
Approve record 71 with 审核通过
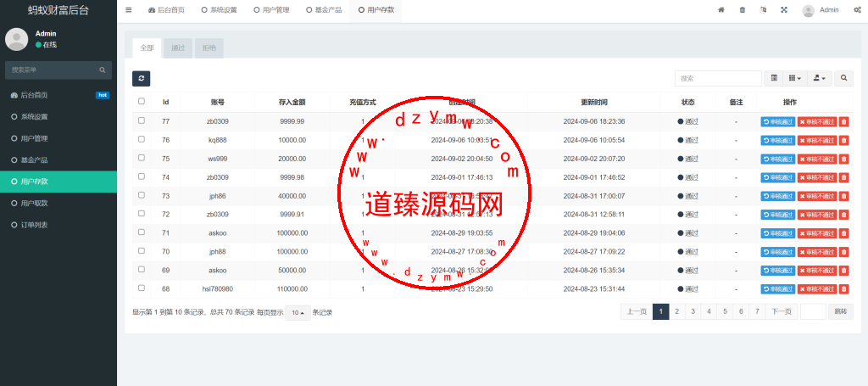click(x=778, y=233)
